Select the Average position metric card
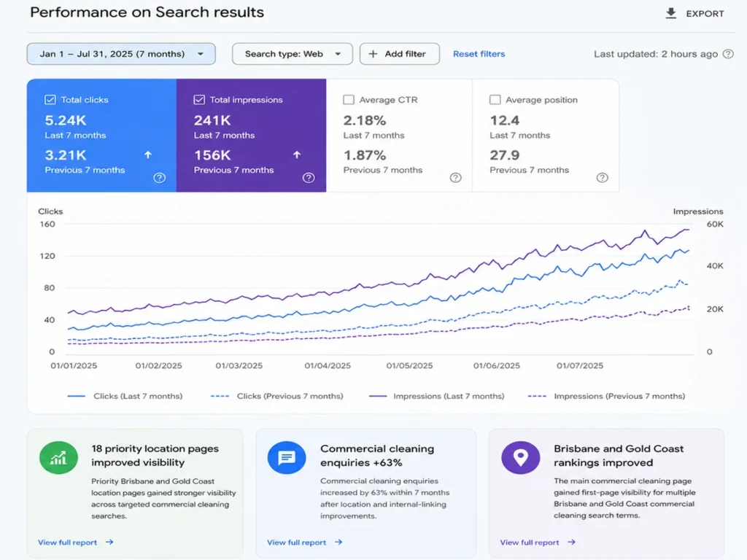The width and height of the screenshot is (747, 560). coord(546,136)
